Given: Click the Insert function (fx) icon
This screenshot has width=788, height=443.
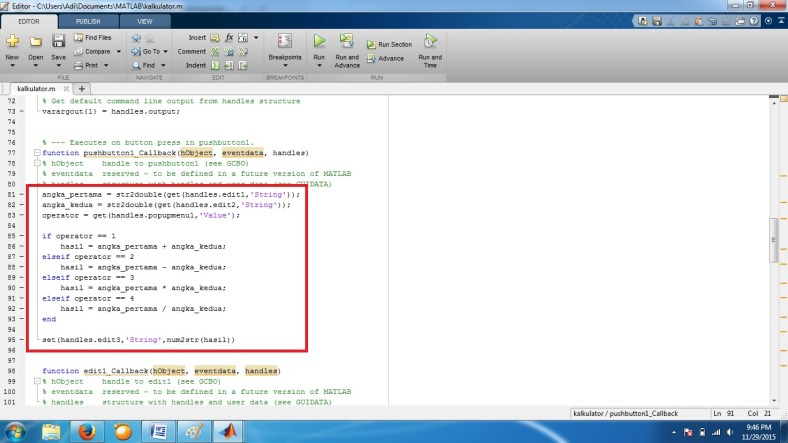Looking at the screenshot, I should [x=229, y=38].
